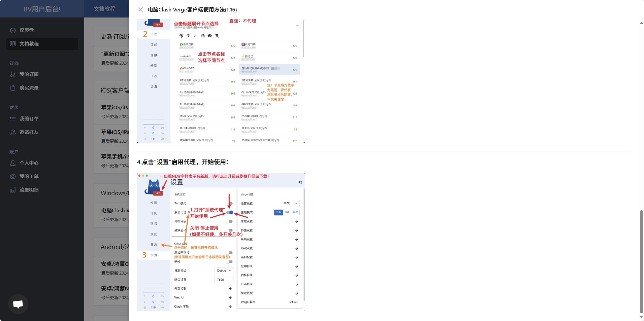Click the 邀请好友 person icon
Screen dimensions: 644x321
[13, 132]
